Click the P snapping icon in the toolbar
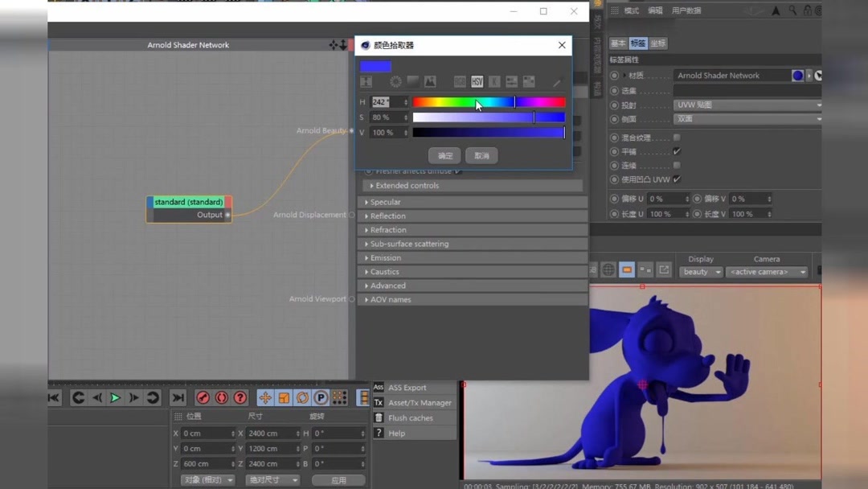868x489 pixels. pyautogui.click(x=319, y=397)
